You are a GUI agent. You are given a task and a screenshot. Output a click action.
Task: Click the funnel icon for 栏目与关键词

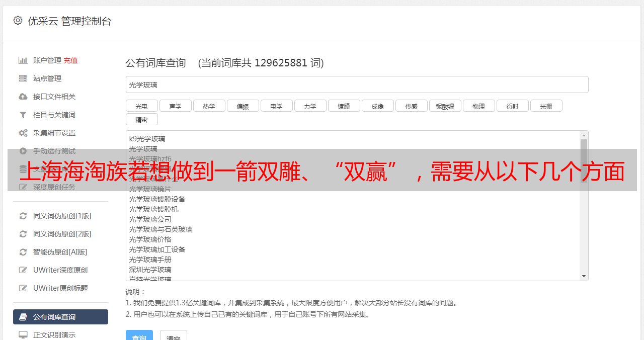(23, 115)
